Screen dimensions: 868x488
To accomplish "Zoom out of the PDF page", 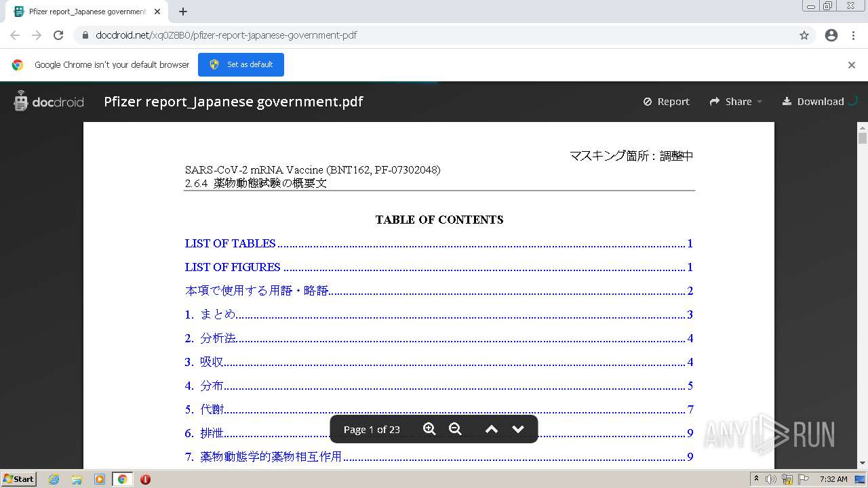I will tap(455, 429).
